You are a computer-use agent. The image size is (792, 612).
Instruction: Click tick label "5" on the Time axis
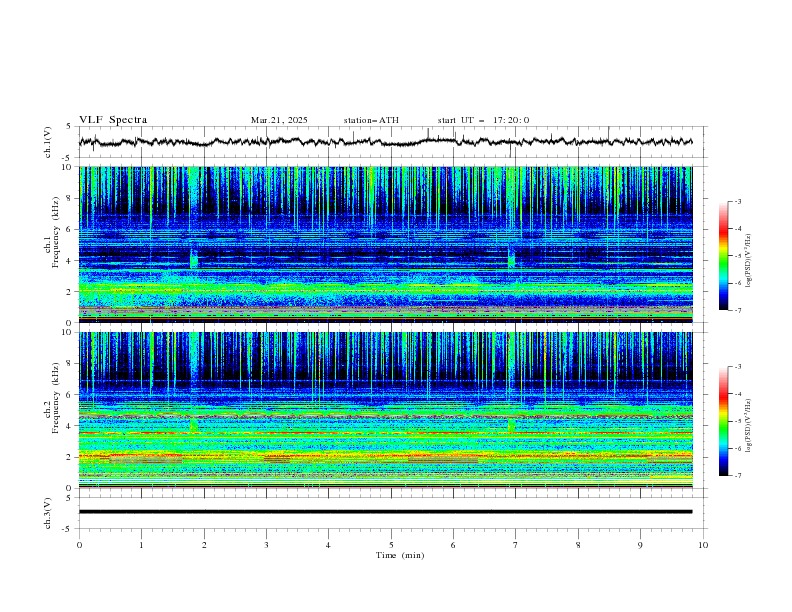pyautogui.click(x=391, y=545)
